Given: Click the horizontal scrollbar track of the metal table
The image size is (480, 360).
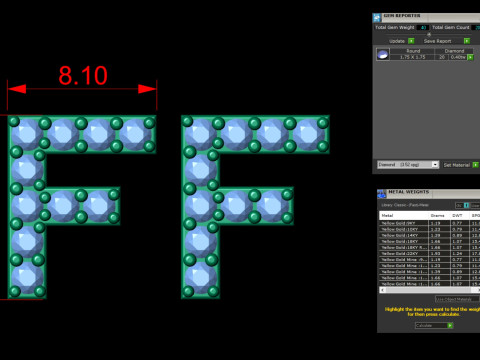Looking at the screenshot, I should click(428, 290).
